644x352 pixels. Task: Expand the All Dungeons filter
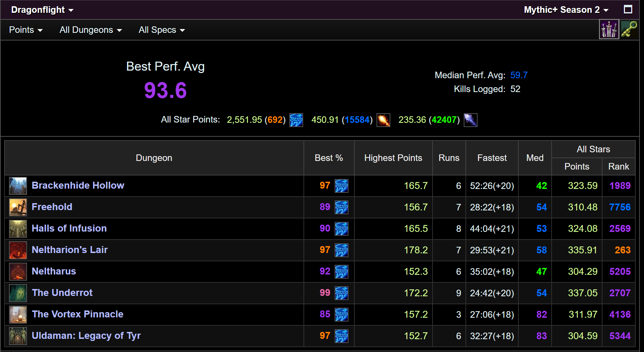[90, 30]
